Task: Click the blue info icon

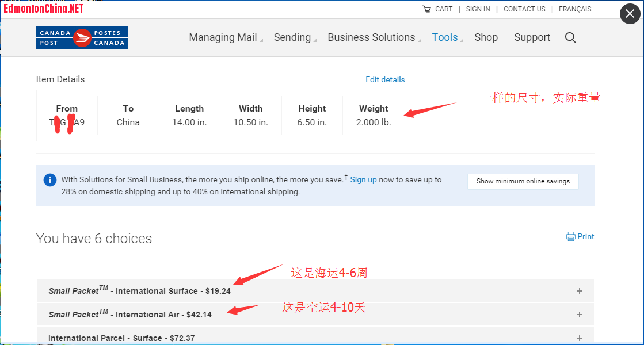Action: (50, 180)
